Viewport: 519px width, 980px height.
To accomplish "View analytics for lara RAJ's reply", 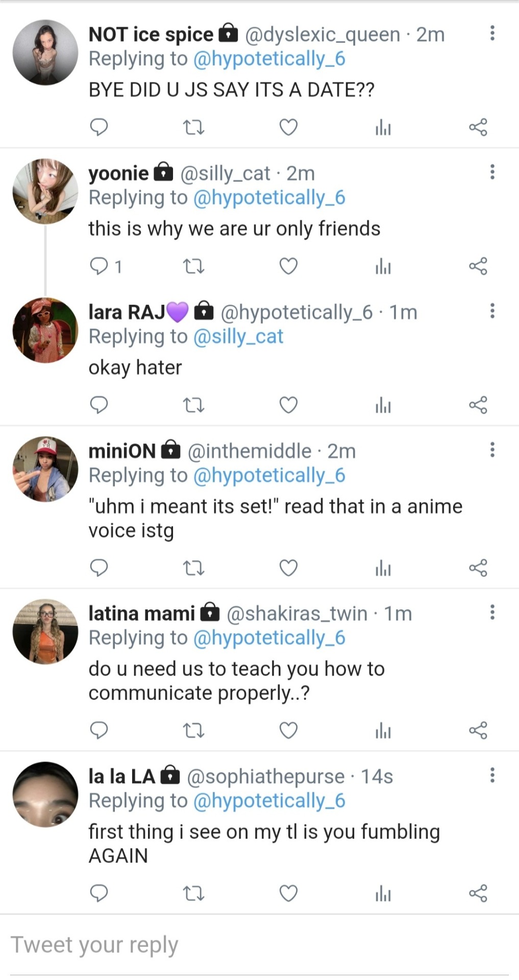I will click(383, 405).
